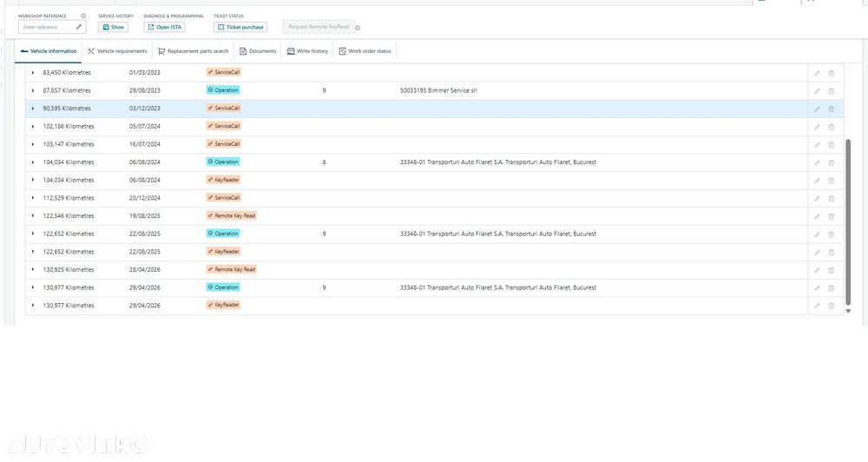This screenshot has width=868, height=462.
Task: Delete the 90,595 Kilometres entry
Action: click(x=831, y=109)
